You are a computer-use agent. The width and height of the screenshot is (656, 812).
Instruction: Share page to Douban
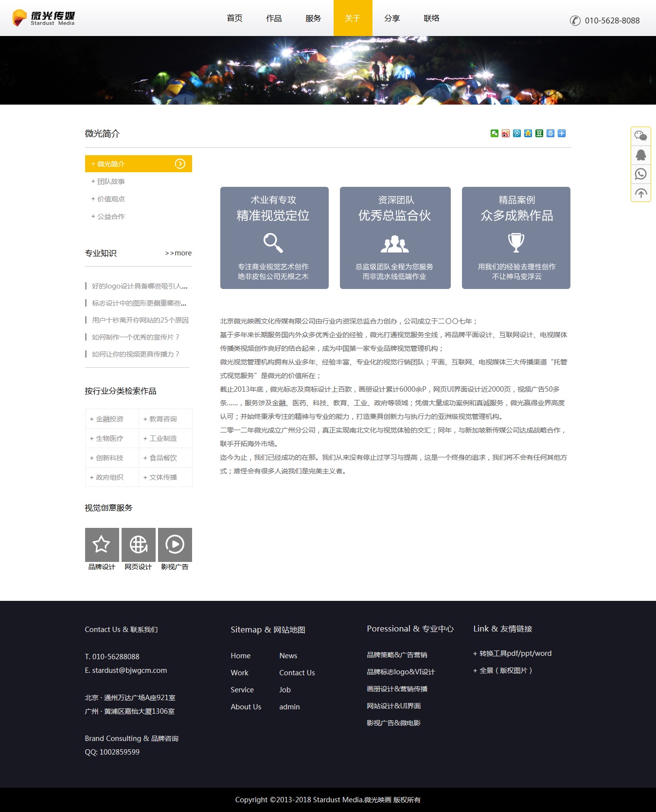[539, 133]
